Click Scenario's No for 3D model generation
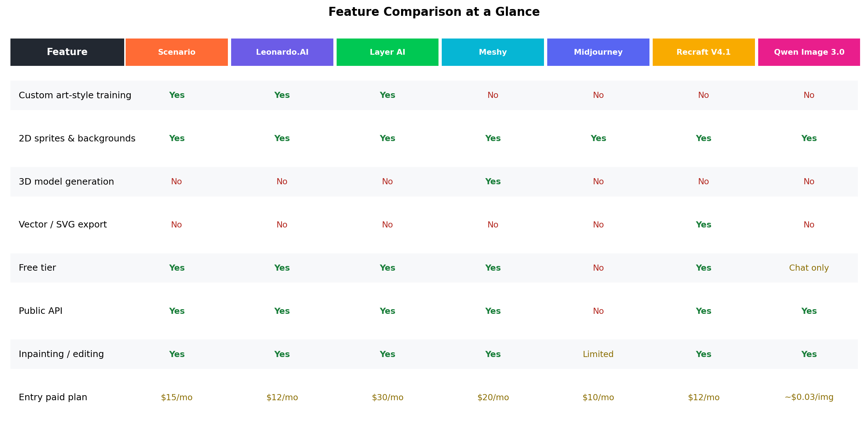 click(x=177, y=182)
